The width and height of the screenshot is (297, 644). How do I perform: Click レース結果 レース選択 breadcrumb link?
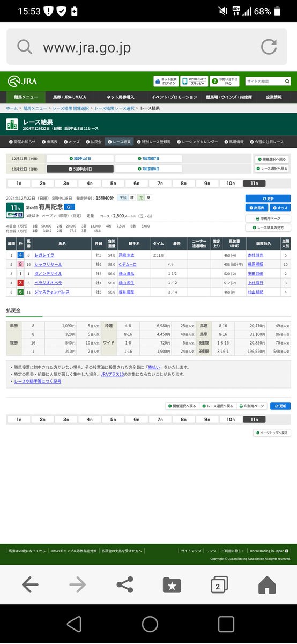tap(115, 108)
